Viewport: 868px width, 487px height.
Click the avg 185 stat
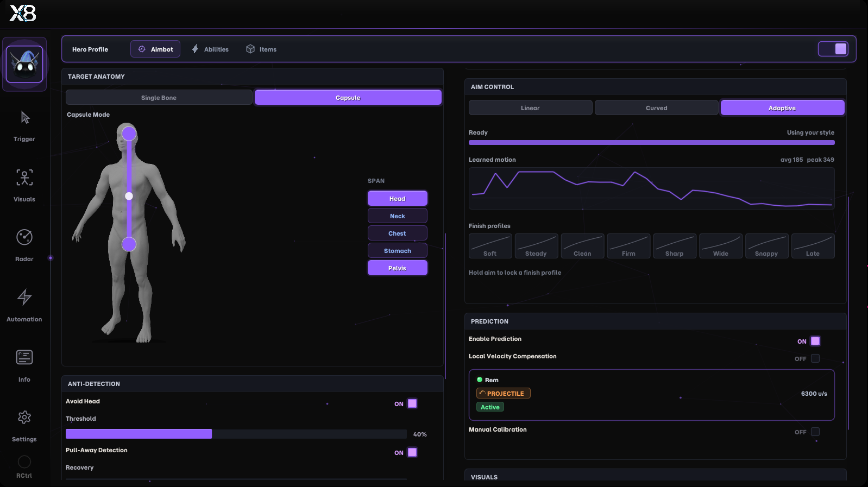pos(791,160)
